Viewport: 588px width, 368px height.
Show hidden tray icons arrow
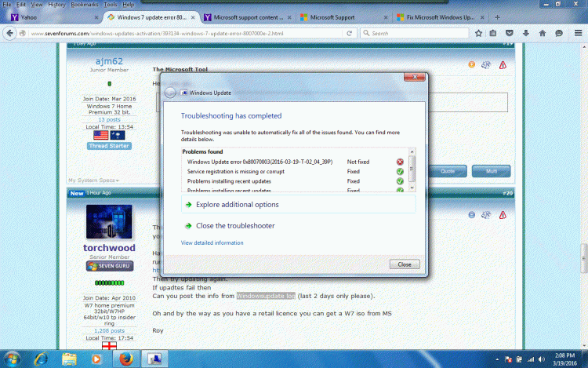(497, 359)
